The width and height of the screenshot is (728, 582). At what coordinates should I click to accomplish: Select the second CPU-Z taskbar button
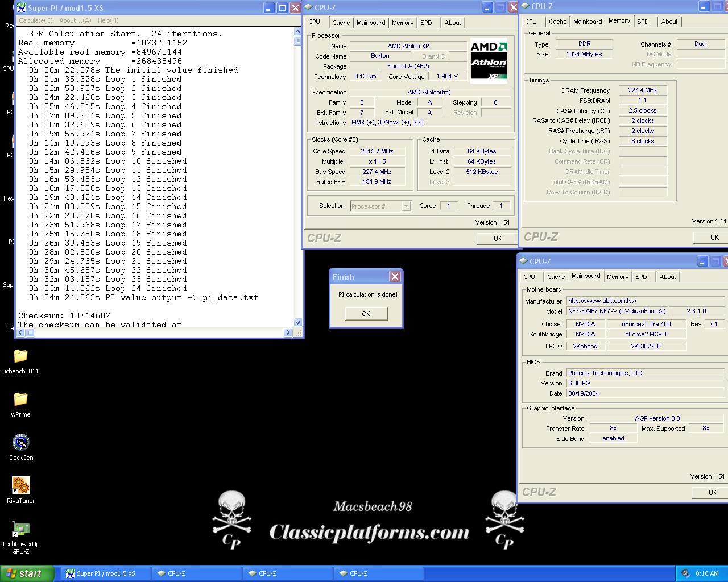(x=288, y=573)
